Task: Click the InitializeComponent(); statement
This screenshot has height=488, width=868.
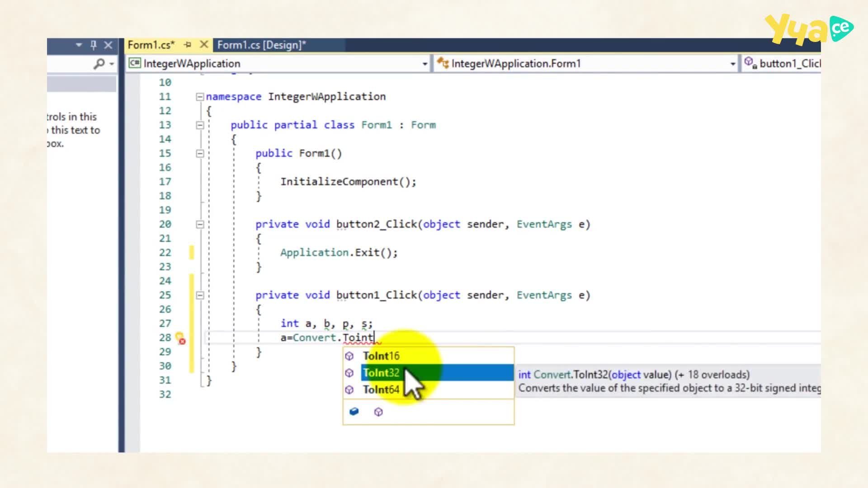Action: pyautogui.click(x=348, y=182)
